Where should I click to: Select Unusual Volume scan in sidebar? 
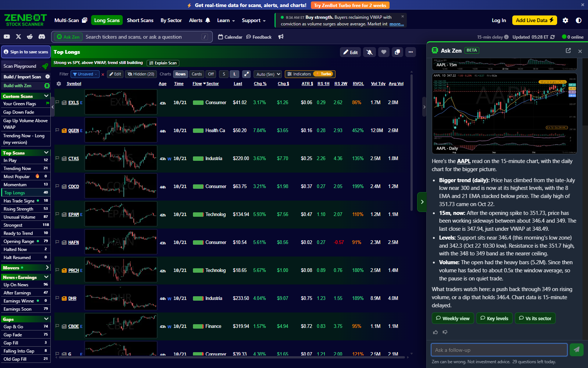pos(26,217)
